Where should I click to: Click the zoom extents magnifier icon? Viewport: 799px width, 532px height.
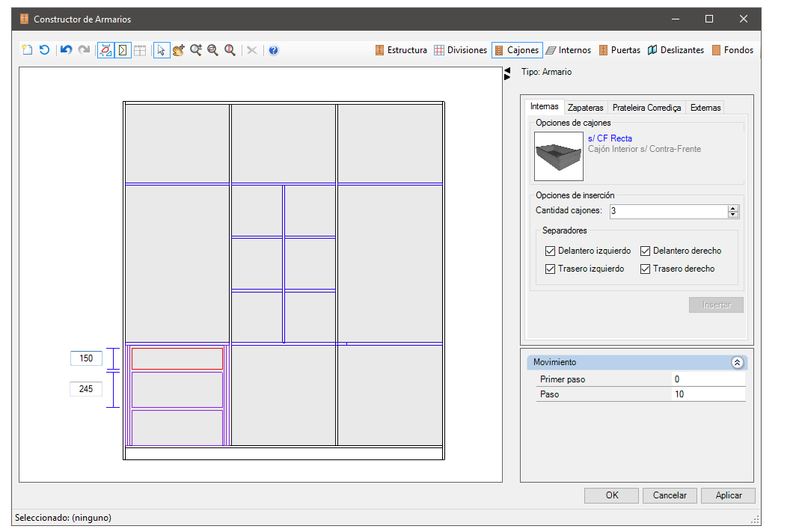[230, 50]
